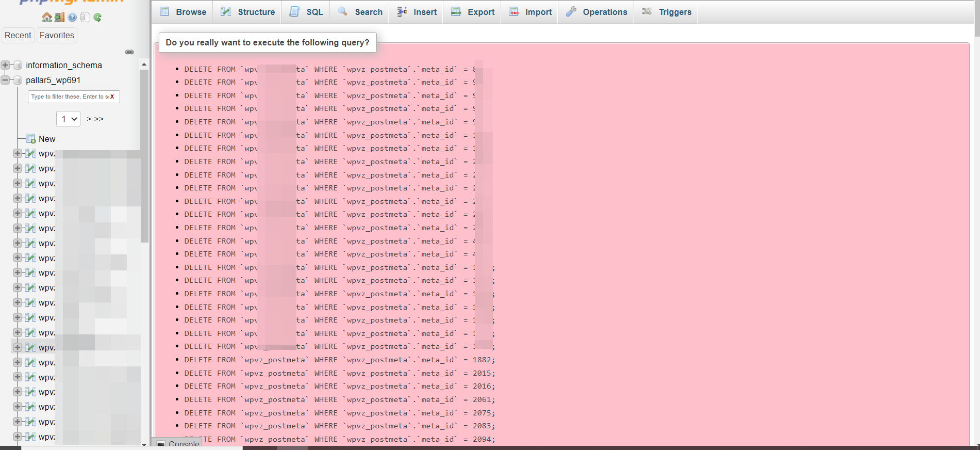Open the Export tab
The height and width of the screenshot is (450, 980).
(473, 12)
